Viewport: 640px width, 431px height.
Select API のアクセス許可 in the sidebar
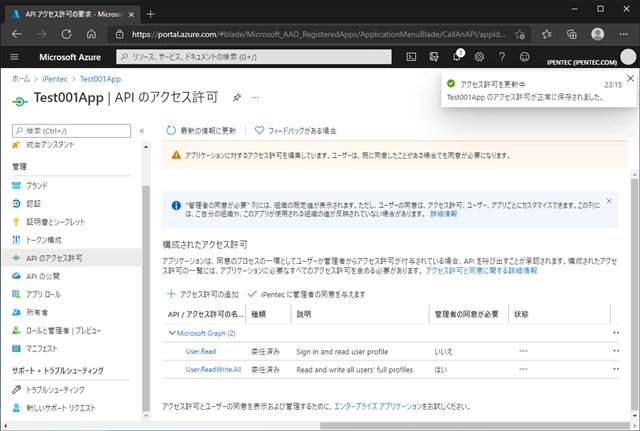(72, 258)
